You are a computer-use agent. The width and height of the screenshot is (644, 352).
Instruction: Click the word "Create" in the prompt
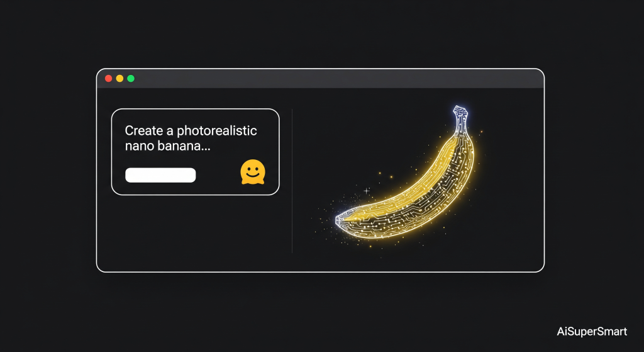pyautogui.click(x=140, y=131)
